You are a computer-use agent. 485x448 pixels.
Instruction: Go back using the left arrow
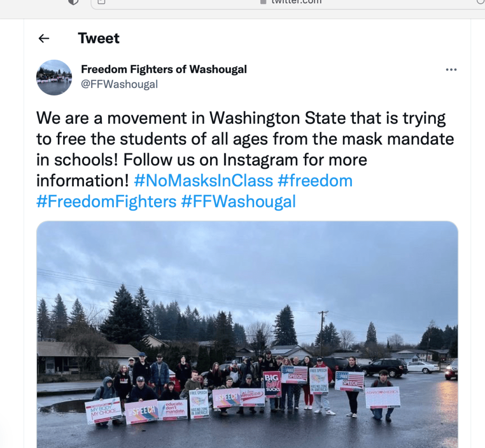tap(44, 38)
